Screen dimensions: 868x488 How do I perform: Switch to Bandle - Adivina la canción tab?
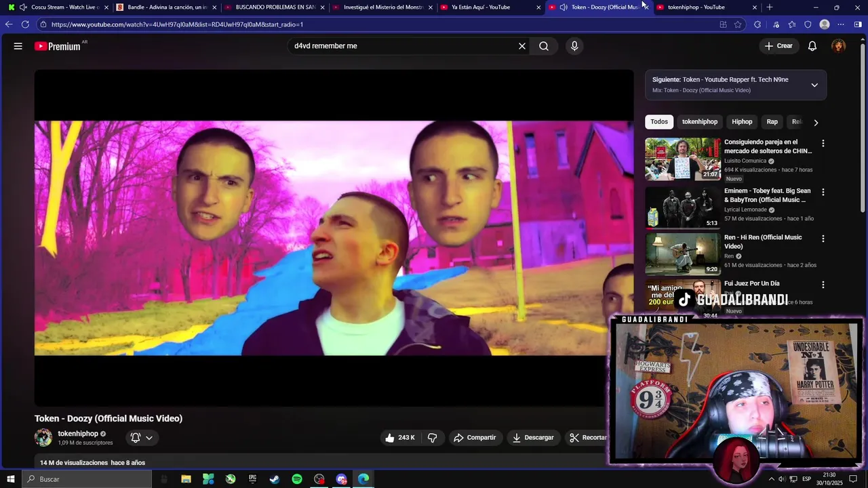point(166,7)
